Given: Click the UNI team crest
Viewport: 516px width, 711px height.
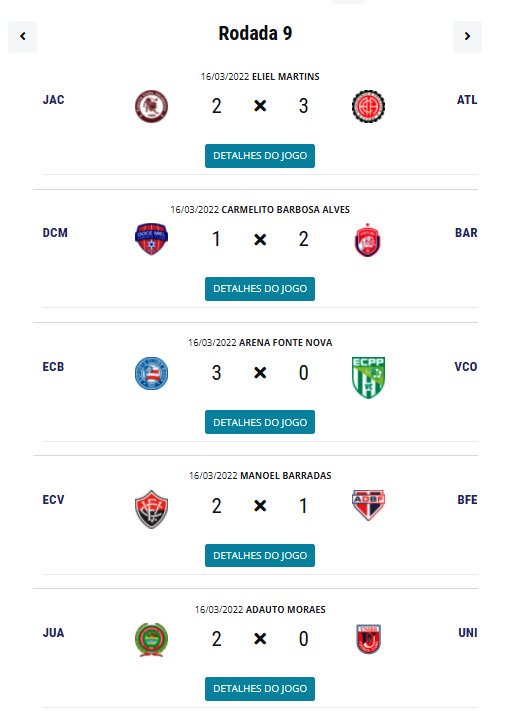Looking at the screenshot, I should pyautogui.click(x=368, y=639).
